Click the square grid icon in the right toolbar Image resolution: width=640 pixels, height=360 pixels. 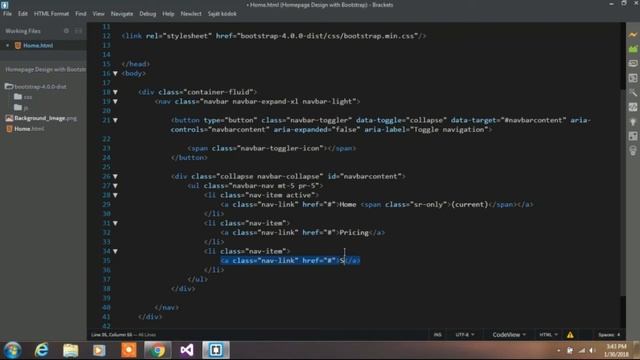click(x=633, y=136)
